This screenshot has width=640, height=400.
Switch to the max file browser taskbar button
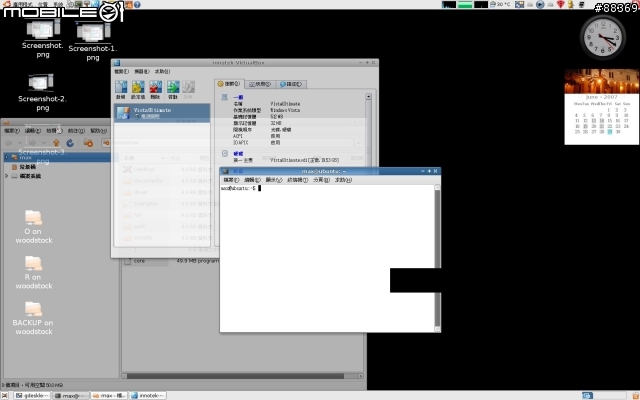[109, 396]
